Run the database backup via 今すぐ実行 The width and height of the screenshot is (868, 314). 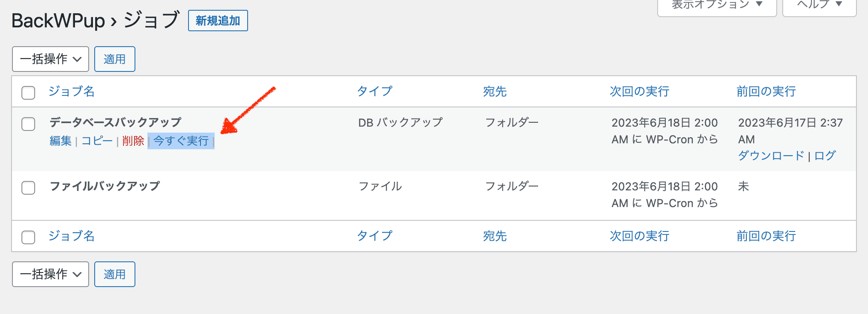point(180,141)
